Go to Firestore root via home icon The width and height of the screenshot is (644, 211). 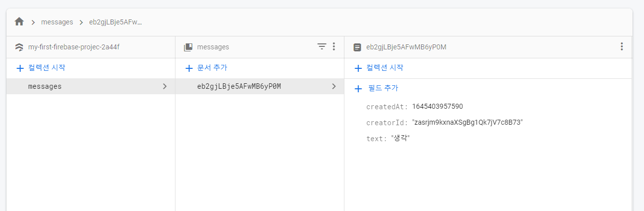click(x=19, y=21)
